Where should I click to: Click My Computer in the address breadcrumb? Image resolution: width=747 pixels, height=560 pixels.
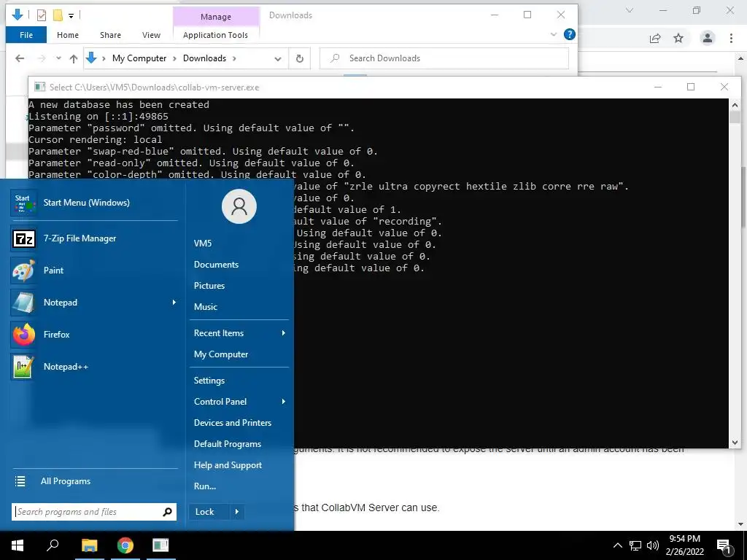(139, 58)
